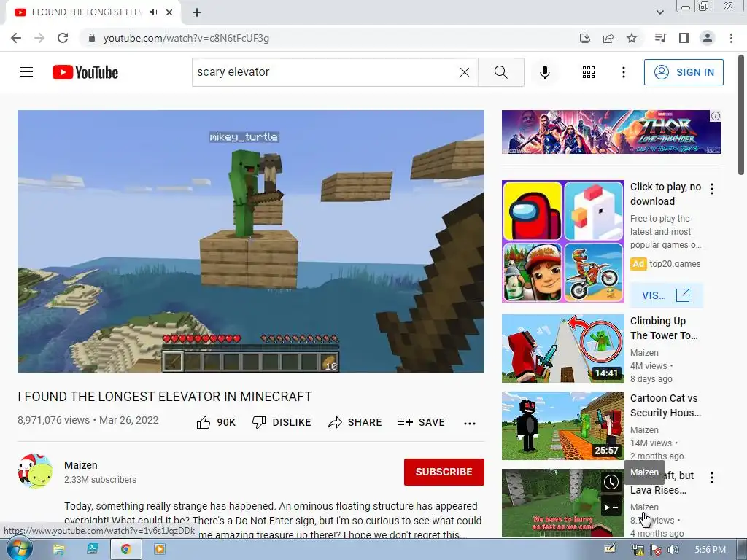Open options menu for Lava Rises video
747x560 pixels.
(x=712, y=478)
